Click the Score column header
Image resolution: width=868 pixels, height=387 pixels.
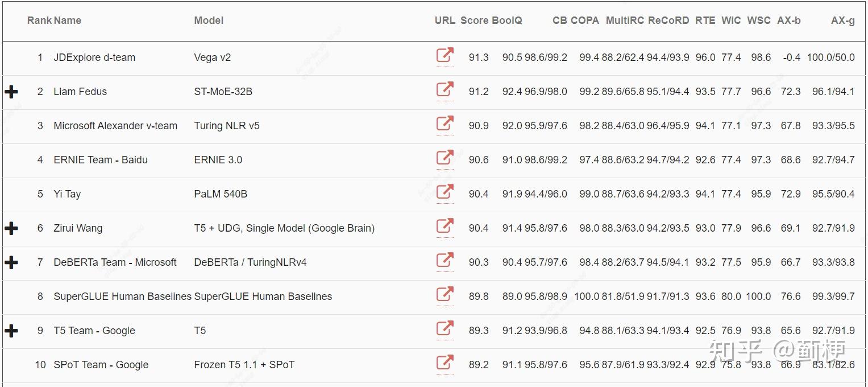point(474,20)
